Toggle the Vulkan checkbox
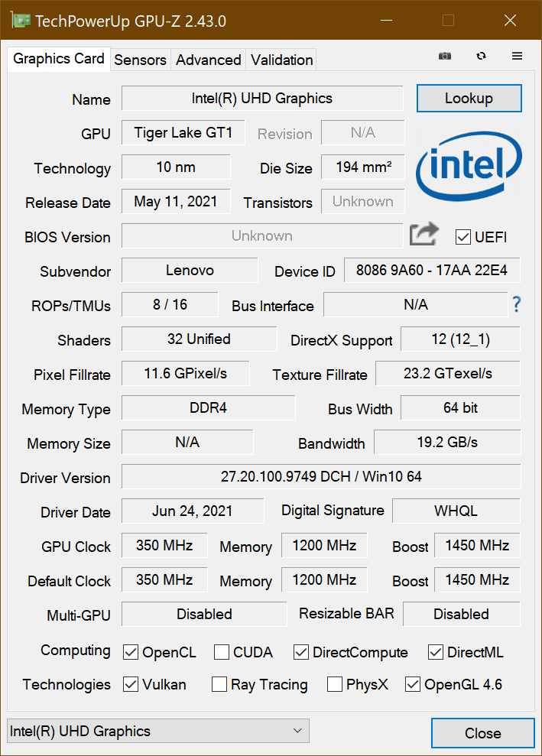The height and width of the screenshot is (756, 542). pos(131,684)
